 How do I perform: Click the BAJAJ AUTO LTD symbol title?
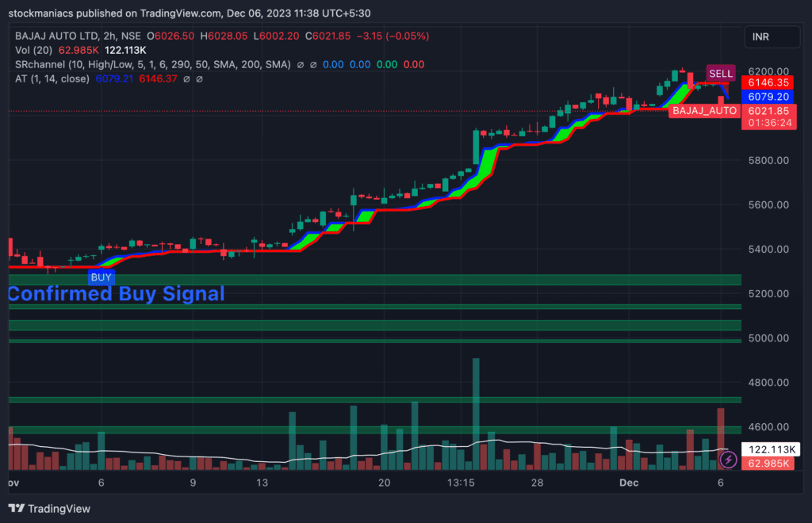[x=57, y=36]
